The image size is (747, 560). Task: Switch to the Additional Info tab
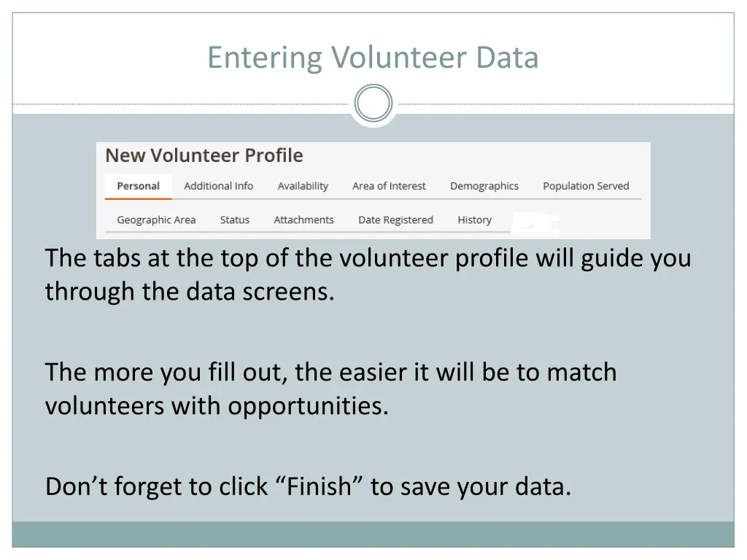tap(218, 186)
